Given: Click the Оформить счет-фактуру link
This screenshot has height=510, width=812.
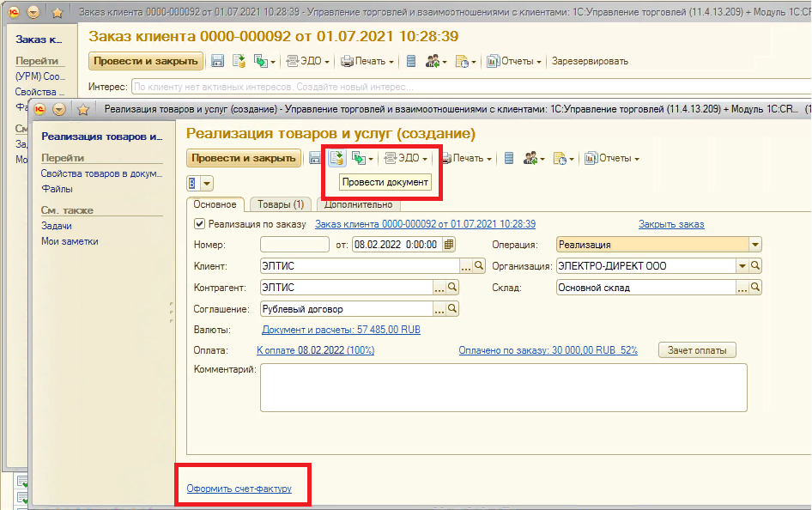Looking at the screenshot, I should pyautogui.click(x=239, y=489).
